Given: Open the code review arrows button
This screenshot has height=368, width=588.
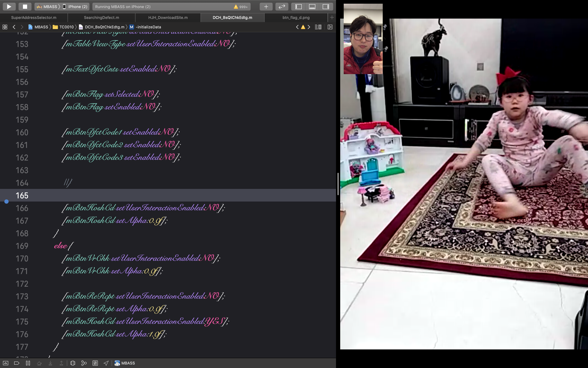Looking at the screenshot, I should tap(282, 7).
